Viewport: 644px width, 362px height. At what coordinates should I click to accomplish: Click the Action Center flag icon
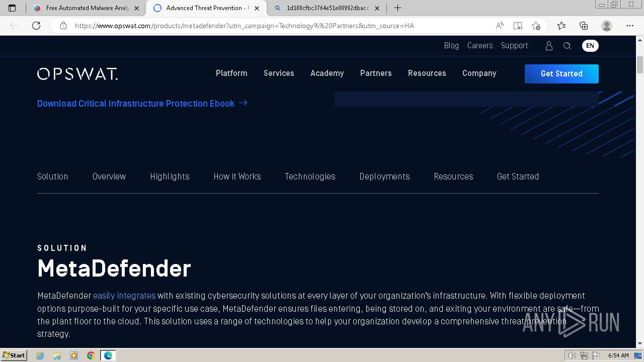(597, 355)
